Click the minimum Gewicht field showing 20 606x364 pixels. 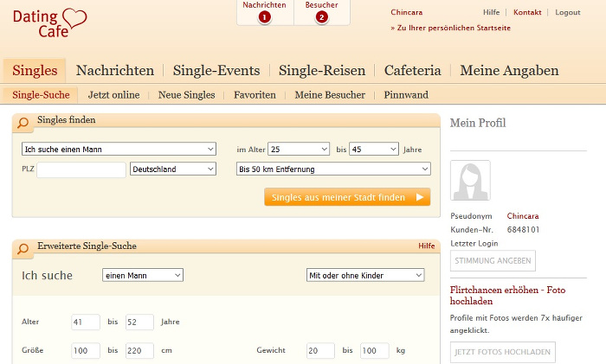pos(320,350)
